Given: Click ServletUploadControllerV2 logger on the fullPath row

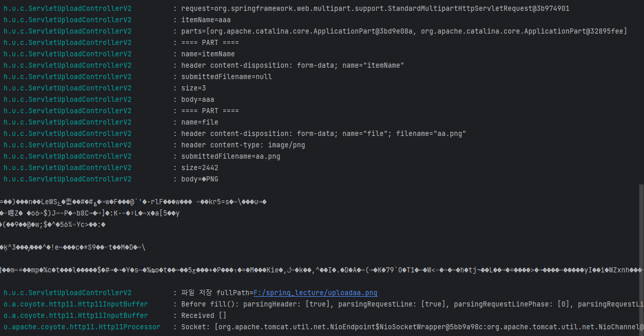Looking at the screenshot, I should tap(67, 293).
